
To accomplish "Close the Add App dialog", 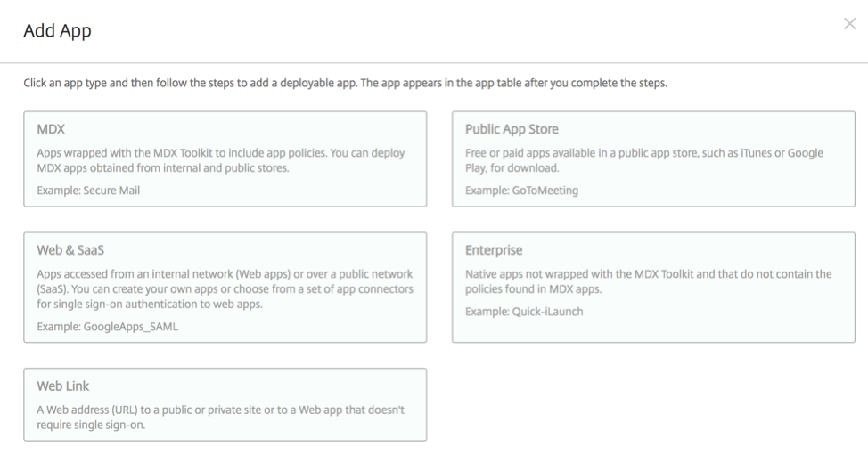I will tap(849, 24).
